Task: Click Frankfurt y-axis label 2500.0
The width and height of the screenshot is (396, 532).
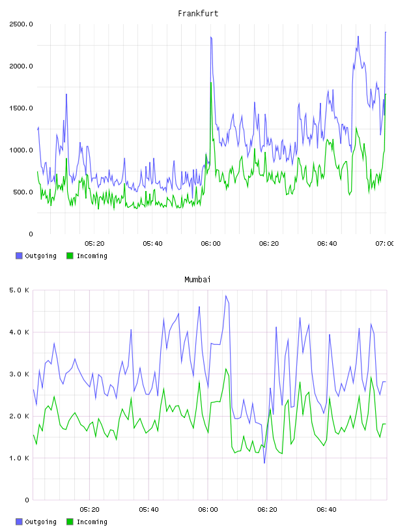Action: click(x=21, y=24)
